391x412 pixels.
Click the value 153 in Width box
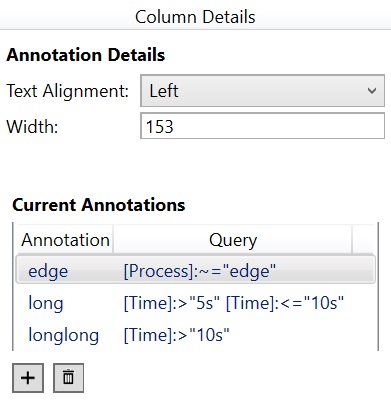[x=160, y=127]
